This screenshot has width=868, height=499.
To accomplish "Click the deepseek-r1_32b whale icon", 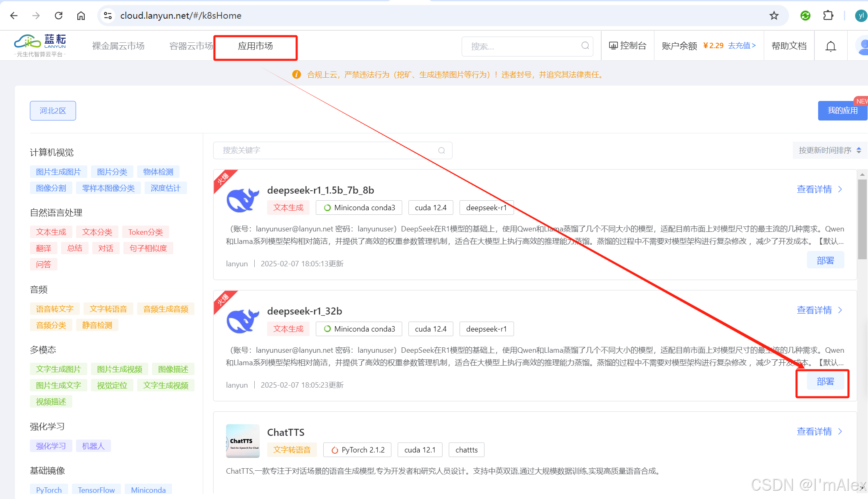I will pyautogui.click(x=243, y=321).
